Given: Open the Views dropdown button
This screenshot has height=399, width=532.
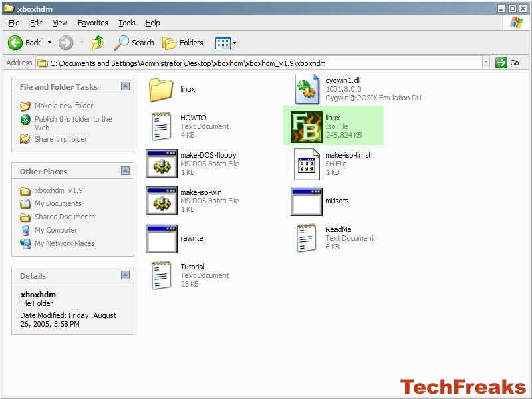Looking at the screenshot, I should [x=225, y=43].
